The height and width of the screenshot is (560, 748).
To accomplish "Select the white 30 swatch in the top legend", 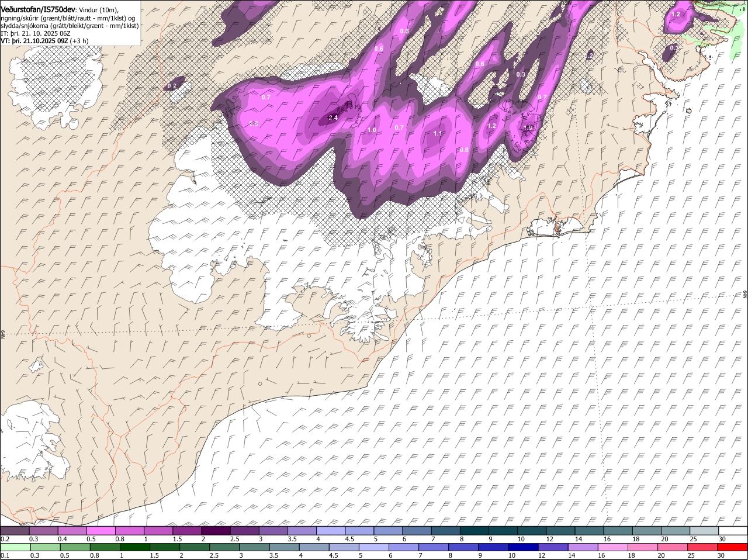I will point(733,530).
